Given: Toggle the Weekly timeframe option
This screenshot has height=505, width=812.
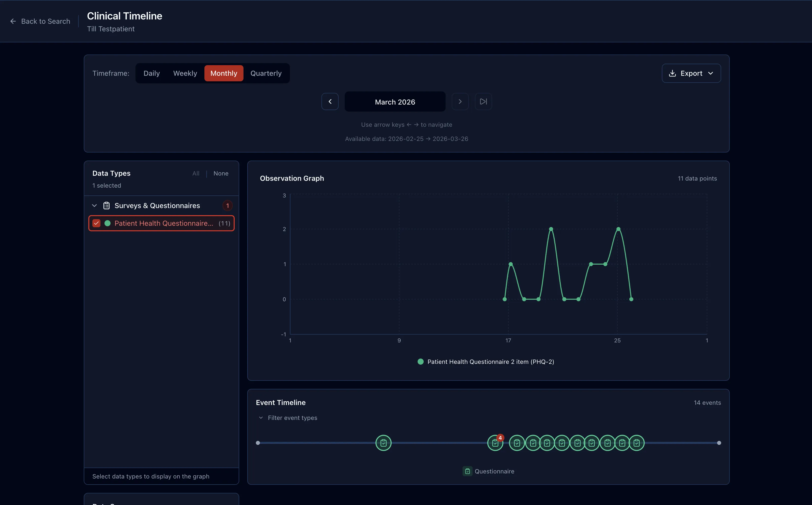Looking at the screenshot, I should (x=185, y=73).
